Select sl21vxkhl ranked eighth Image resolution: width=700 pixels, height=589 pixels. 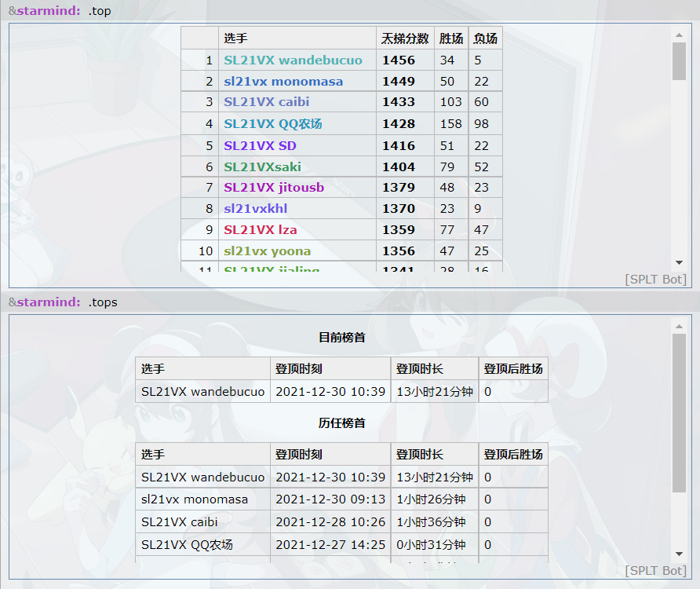point(255,209)
